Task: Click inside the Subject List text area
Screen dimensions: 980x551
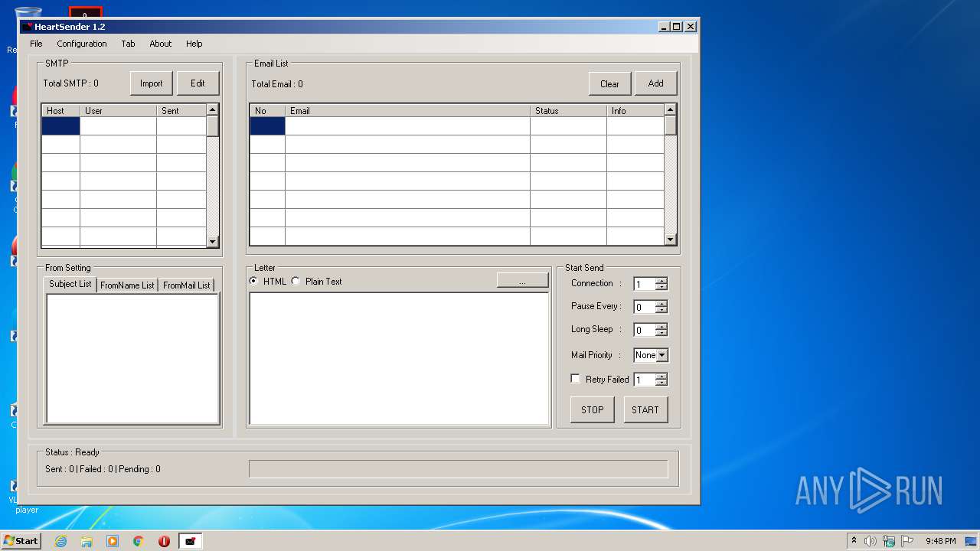Action: tap(133, 359)
